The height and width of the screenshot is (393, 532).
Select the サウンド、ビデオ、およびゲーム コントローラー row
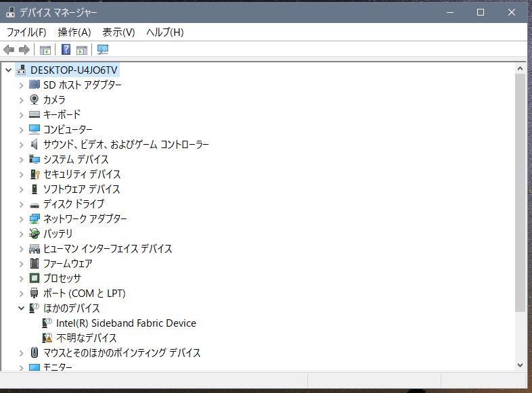coord(126,145)
